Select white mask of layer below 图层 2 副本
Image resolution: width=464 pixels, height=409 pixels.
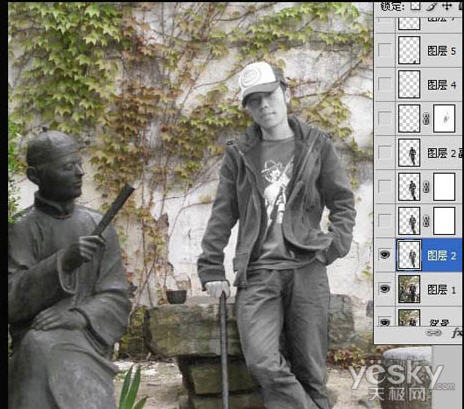[x=444, y=187]
